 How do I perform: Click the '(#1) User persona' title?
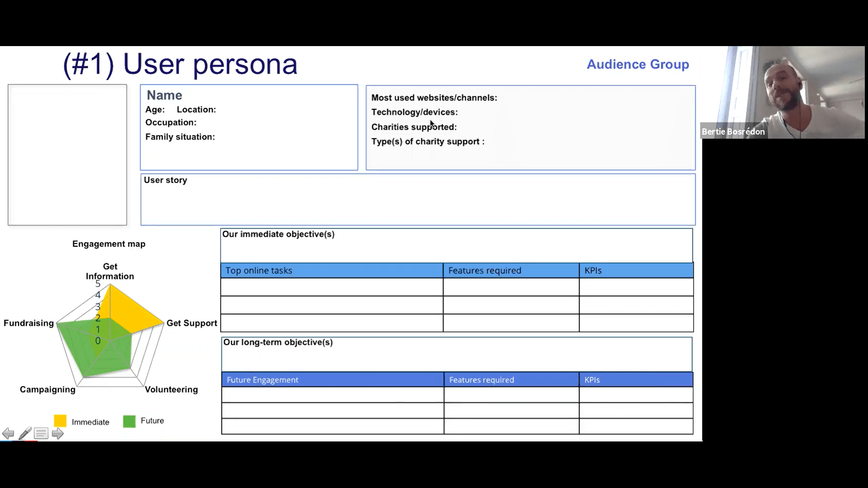(180, 64)
